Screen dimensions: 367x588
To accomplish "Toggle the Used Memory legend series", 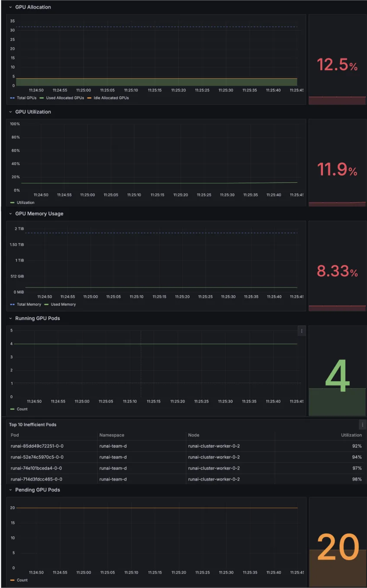I will pos(63,304).
